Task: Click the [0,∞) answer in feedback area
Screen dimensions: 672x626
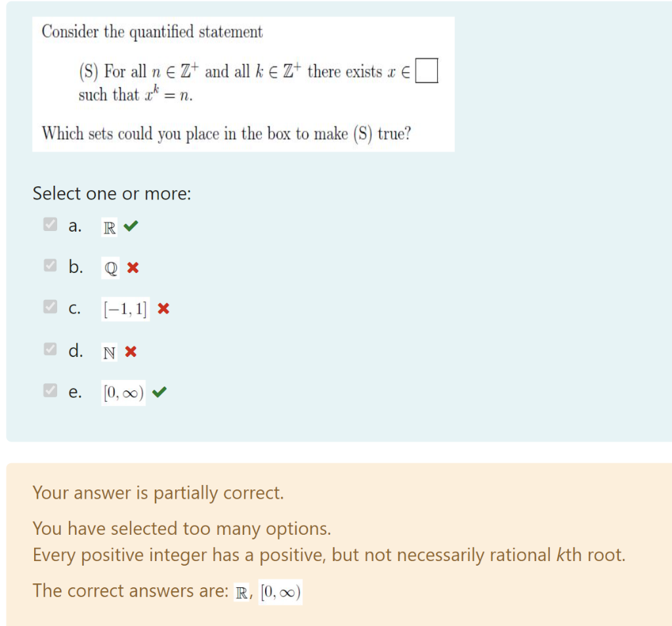Action: coord(280,591)
